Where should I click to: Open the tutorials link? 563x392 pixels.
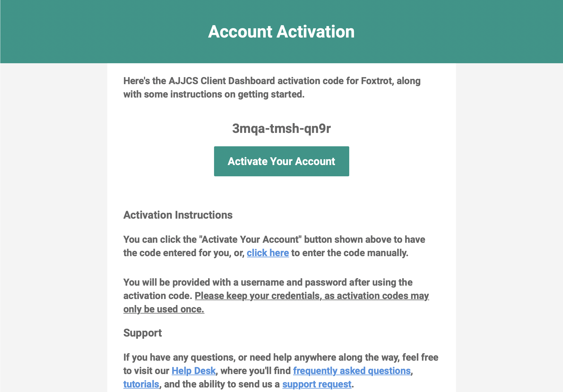tap(141, 384)
